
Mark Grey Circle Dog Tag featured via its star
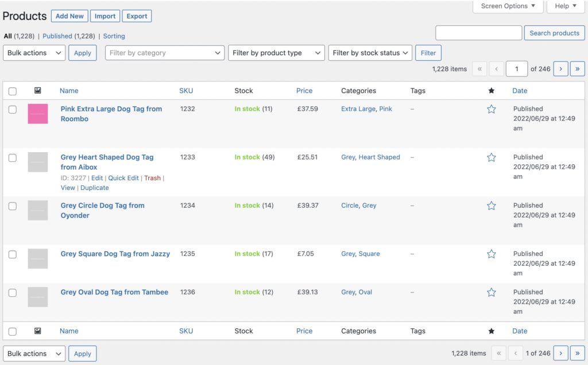coord(491,205)
